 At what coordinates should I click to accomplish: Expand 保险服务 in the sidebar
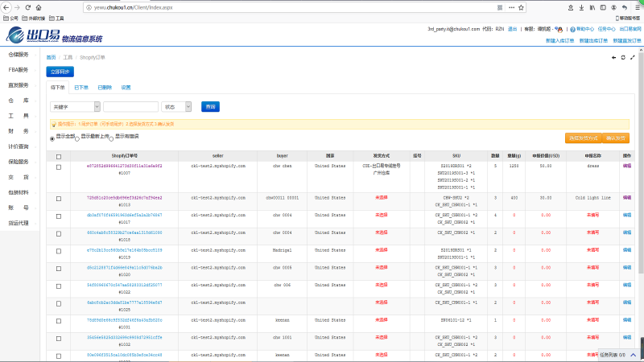pyautogui.click(x=19, y=162)
